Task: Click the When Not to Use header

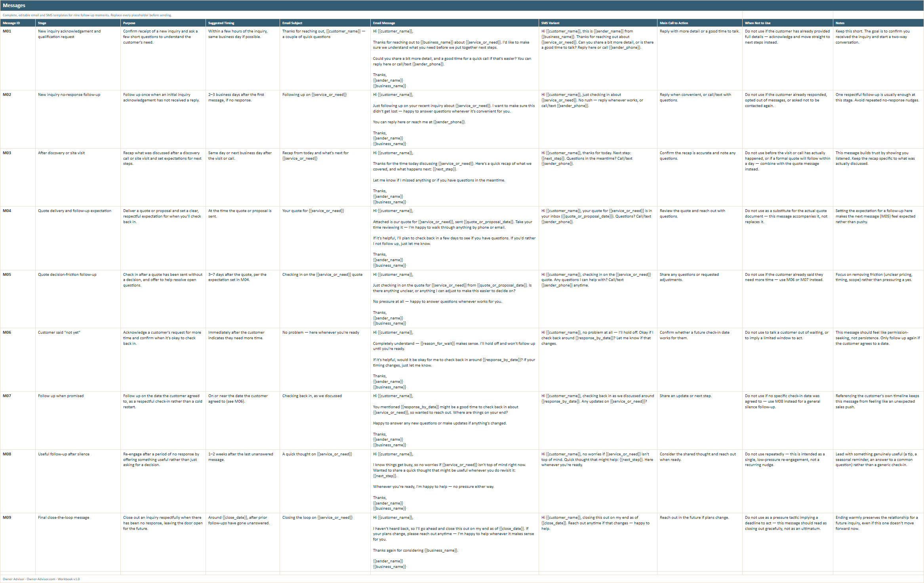Action: tap(787, 23)
